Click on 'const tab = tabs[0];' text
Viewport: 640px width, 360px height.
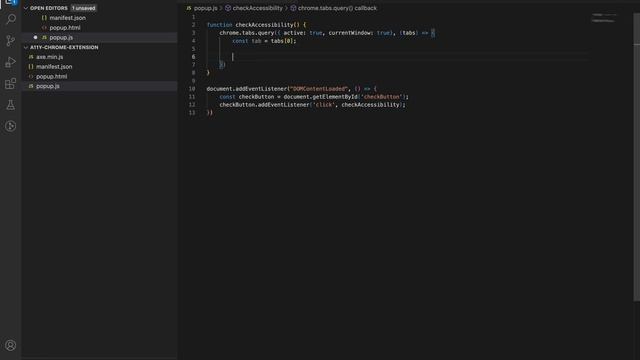264,41
